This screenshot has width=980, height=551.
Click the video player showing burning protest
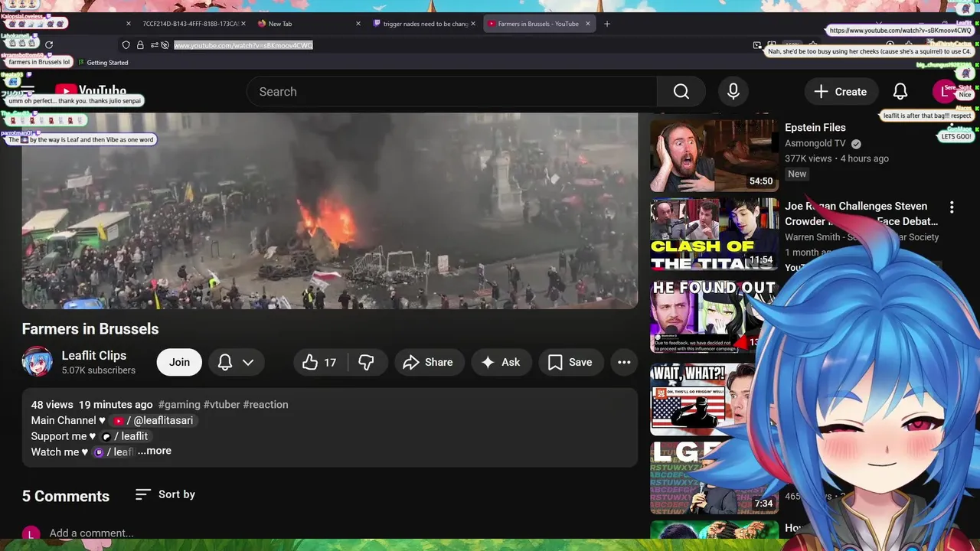tap(330, 211)
